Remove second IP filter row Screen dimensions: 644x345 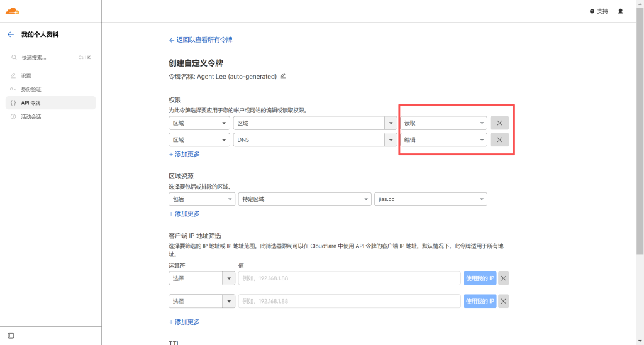[504, 301]
